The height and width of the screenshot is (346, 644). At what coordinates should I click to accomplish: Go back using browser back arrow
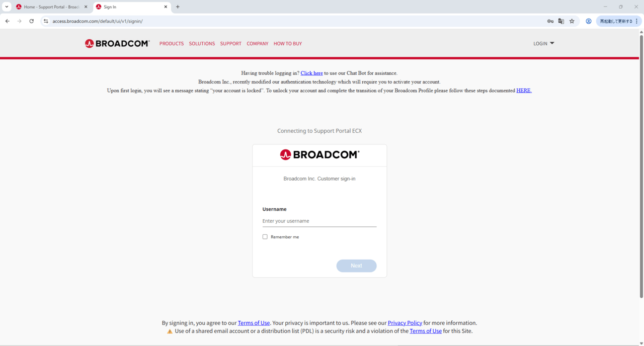8,21
